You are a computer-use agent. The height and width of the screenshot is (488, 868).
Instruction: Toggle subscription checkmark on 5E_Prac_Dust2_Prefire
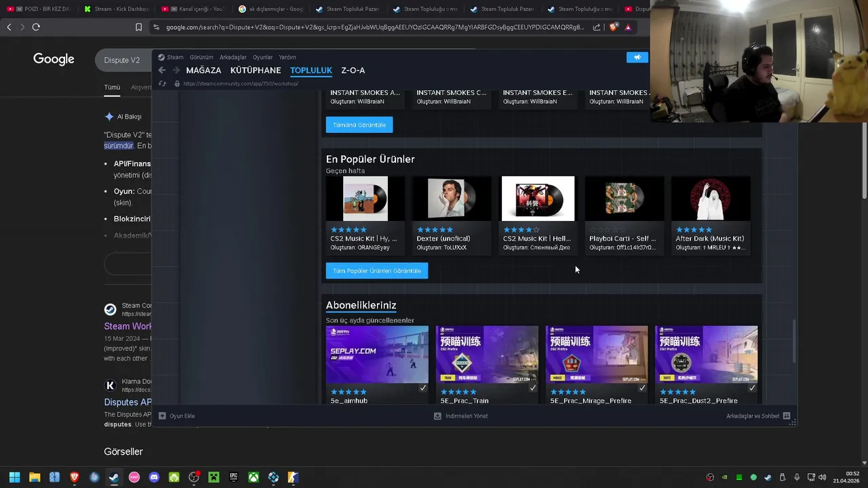click(752, 388)
